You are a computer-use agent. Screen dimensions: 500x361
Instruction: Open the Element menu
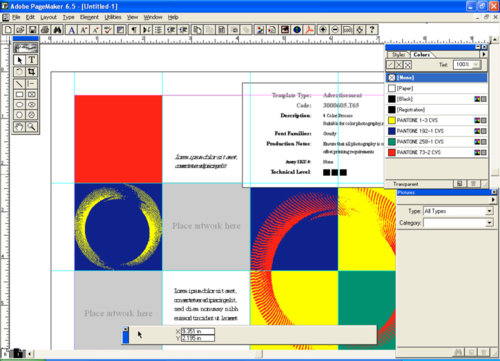[x=89, y=17]
